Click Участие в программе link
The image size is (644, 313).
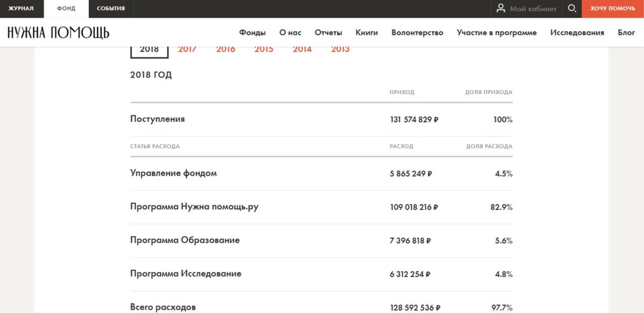point(496,33)
